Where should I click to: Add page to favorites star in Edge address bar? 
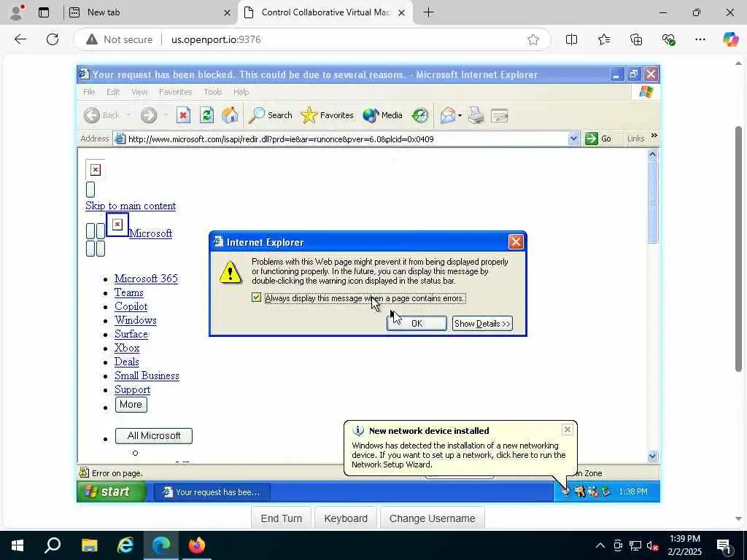pos(533,39)
